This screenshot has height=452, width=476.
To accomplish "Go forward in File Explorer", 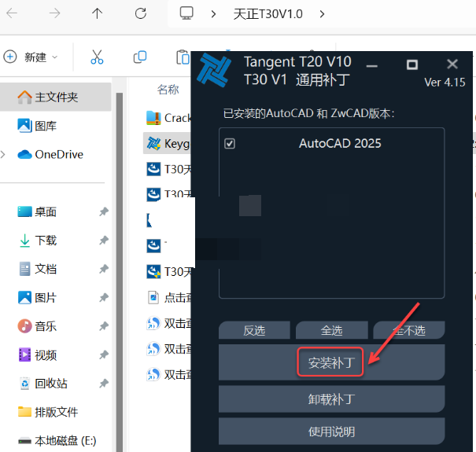I will pyautogui.click(x=54, y=13).
